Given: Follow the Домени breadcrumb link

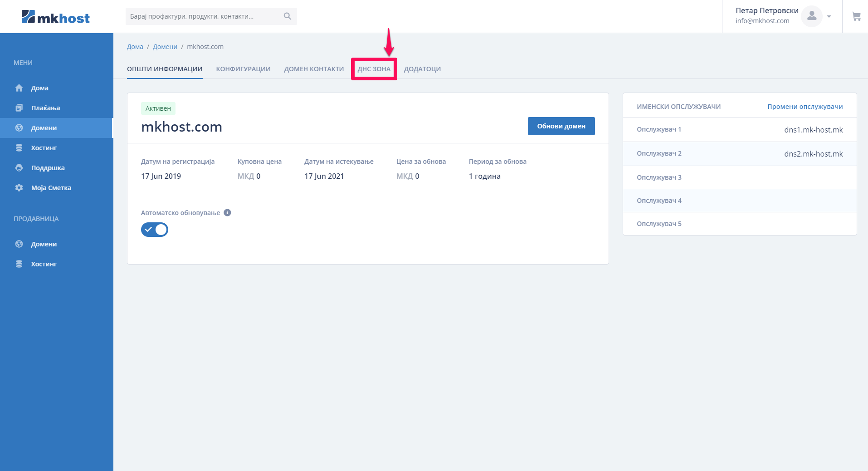Looking at the screenshot, I should pos(165,47).
